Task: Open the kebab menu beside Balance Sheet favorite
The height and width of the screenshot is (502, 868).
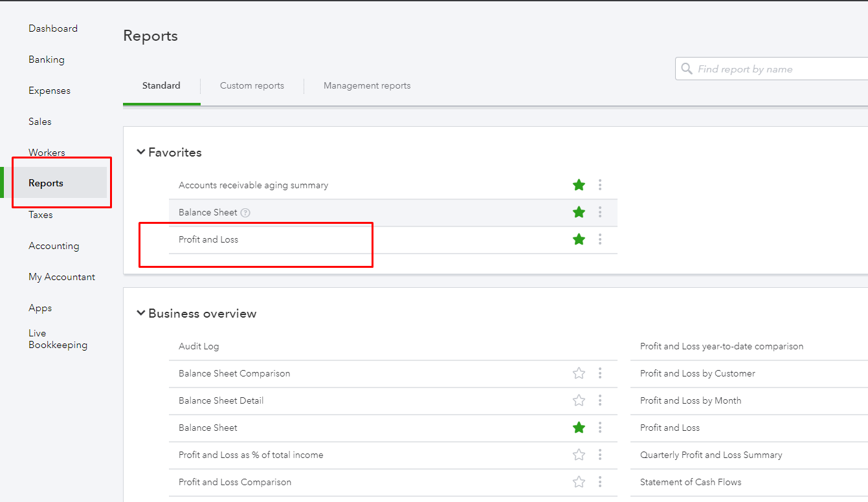Action: point(600,212)
